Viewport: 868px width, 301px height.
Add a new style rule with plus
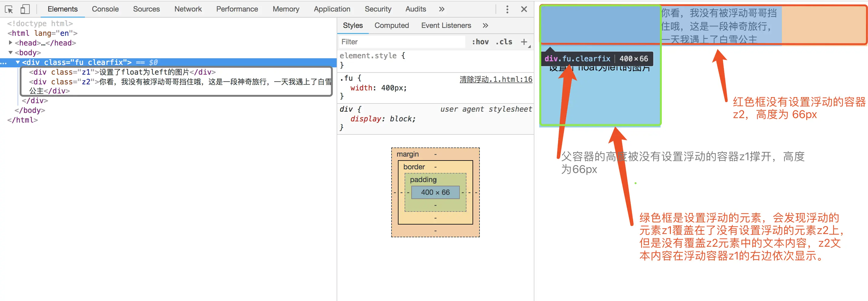524,42
